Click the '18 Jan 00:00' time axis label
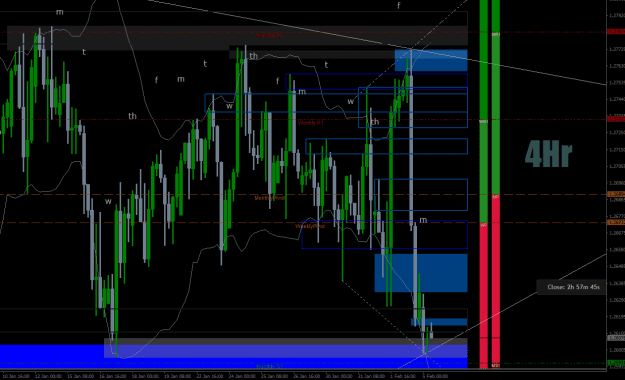The image size is (625, 380). click(145, 376)
